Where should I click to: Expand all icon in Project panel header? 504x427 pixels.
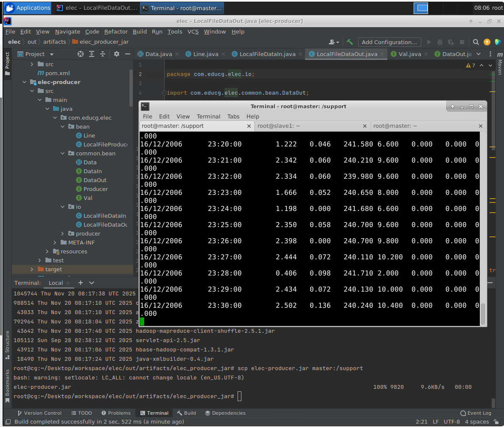click(92, 54)
